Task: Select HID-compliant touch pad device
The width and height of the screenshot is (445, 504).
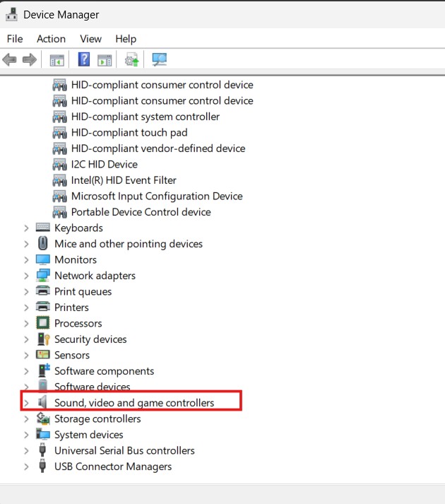Action: (129, 132)
